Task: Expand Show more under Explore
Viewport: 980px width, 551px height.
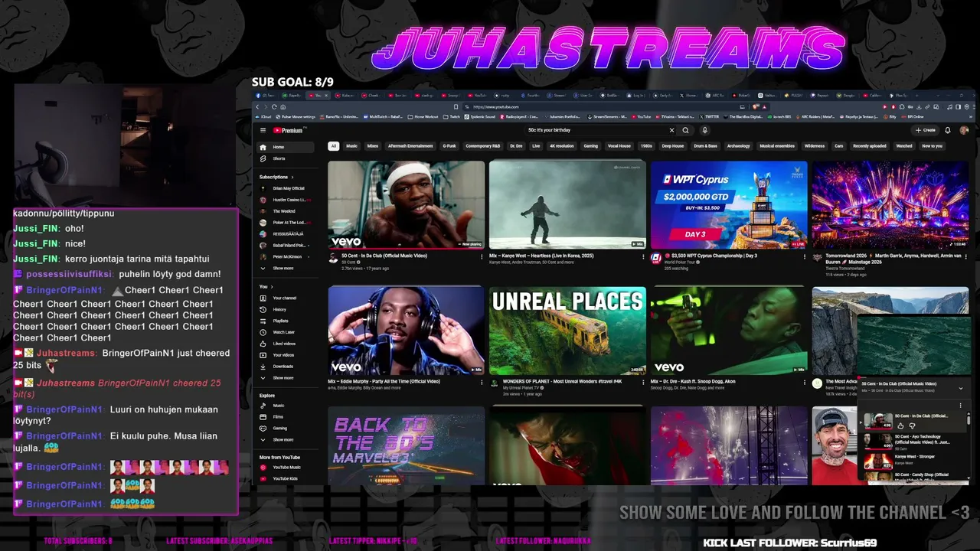Action: [x=285, y=439]
